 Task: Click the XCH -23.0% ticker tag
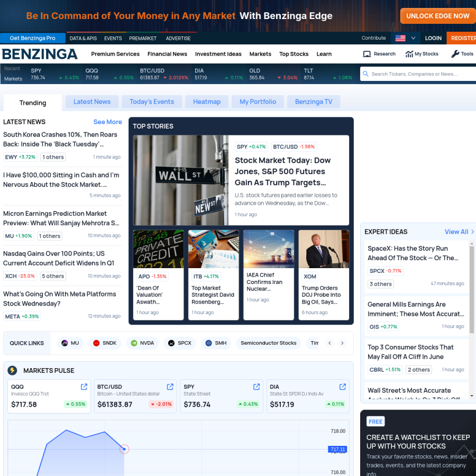(20, 276)
